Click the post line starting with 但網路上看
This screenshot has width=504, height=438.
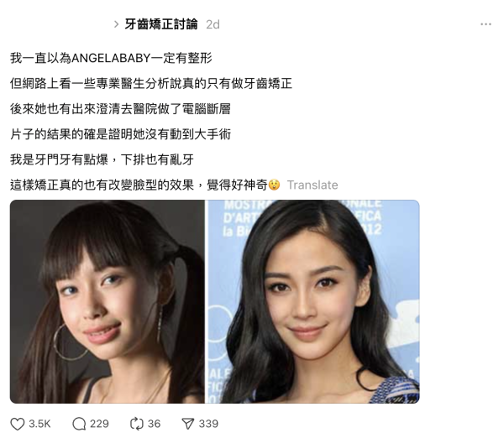pyautogui.click(x=151, y=84)
